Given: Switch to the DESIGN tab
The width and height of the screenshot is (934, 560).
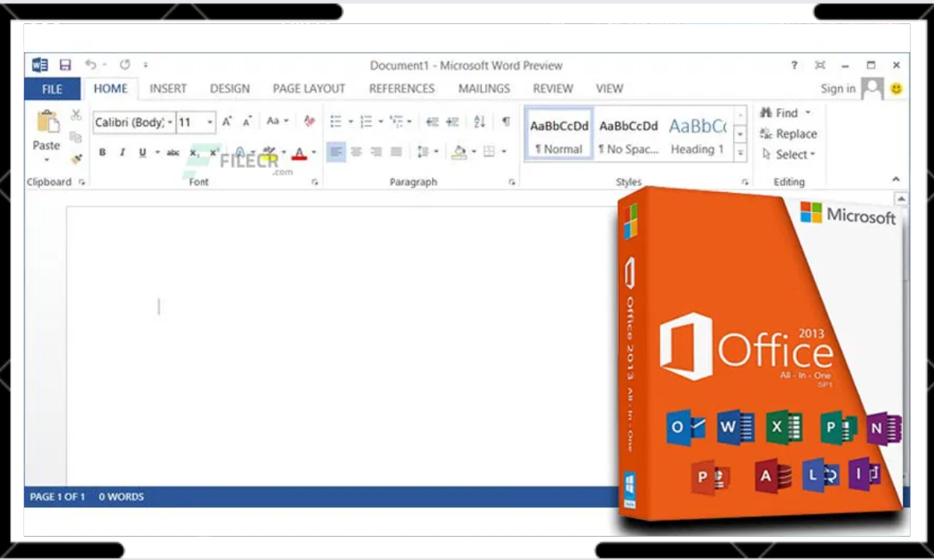Looking at the screenshot, I should 230,89.
